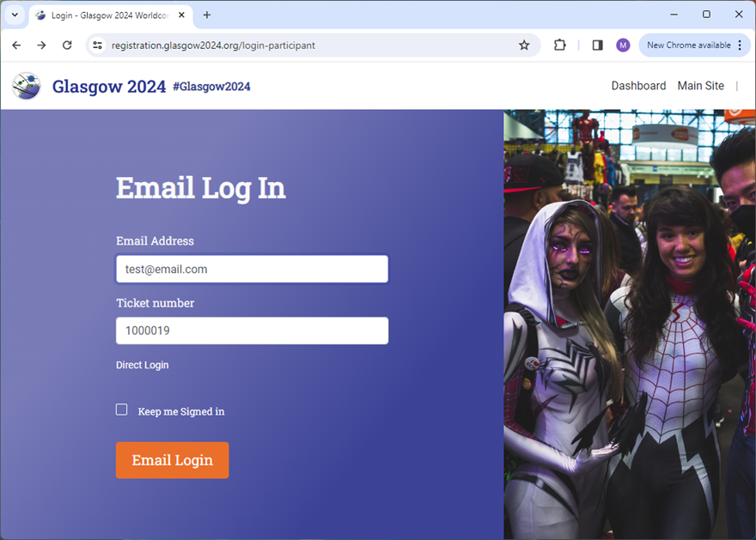The height and width of the screenshot is (540, 756).
Task: Select the Login - Glasgow 2024 Worldcon tab
Action: [111, 15]
